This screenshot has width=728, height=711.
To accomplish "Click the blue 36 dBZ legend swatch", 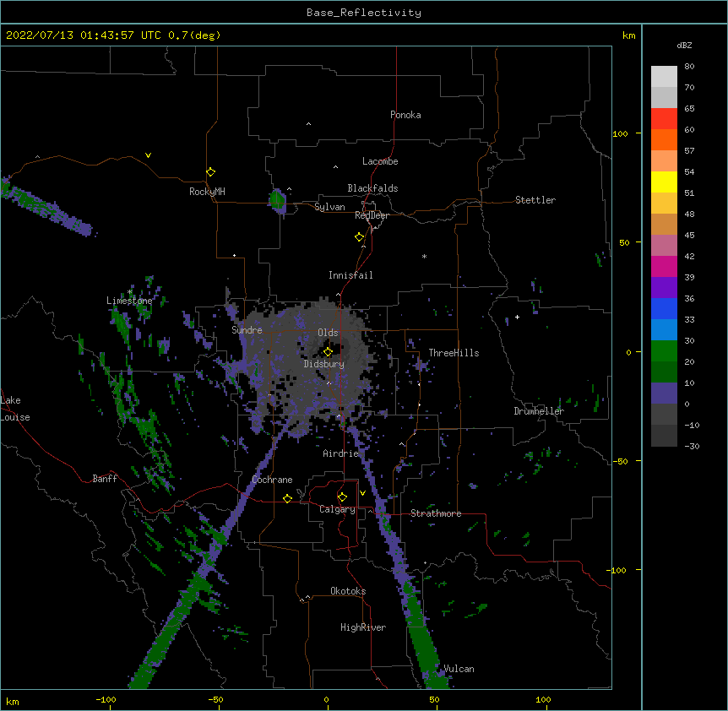I will pyautogui.click(x=664, y=308).
